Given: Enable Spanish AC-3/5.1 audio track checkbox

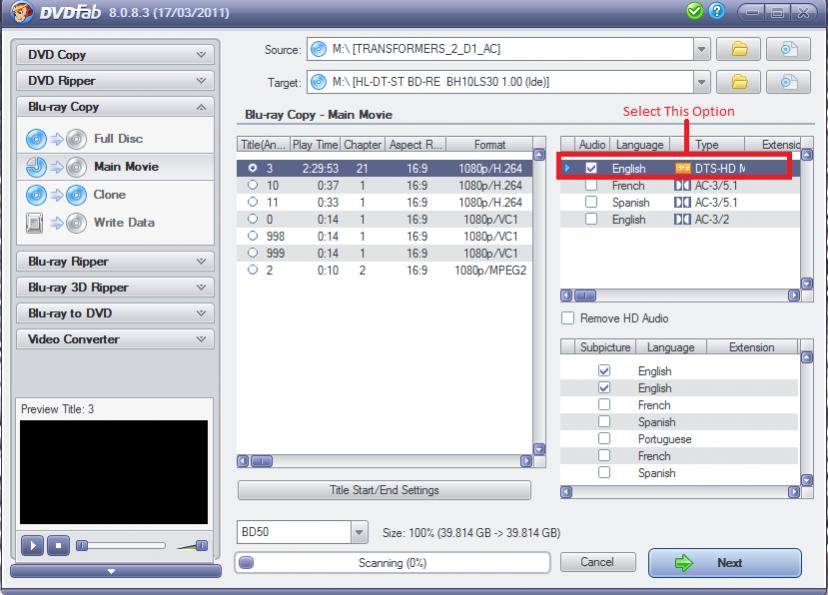Looking at the screenshot, I should [591, 202].
